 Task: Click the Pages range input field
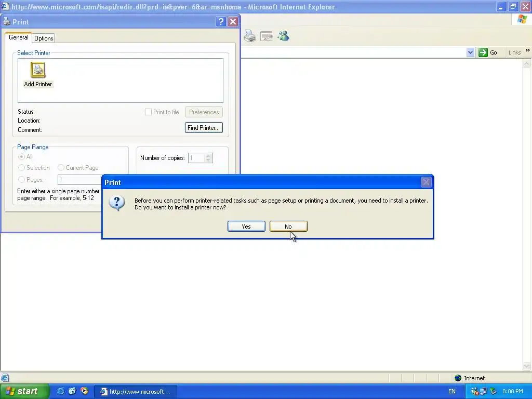79,179
